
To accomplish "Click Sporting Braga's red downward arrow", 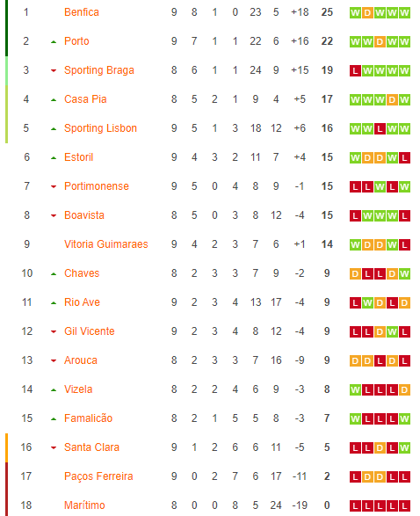I will [54, 70].
